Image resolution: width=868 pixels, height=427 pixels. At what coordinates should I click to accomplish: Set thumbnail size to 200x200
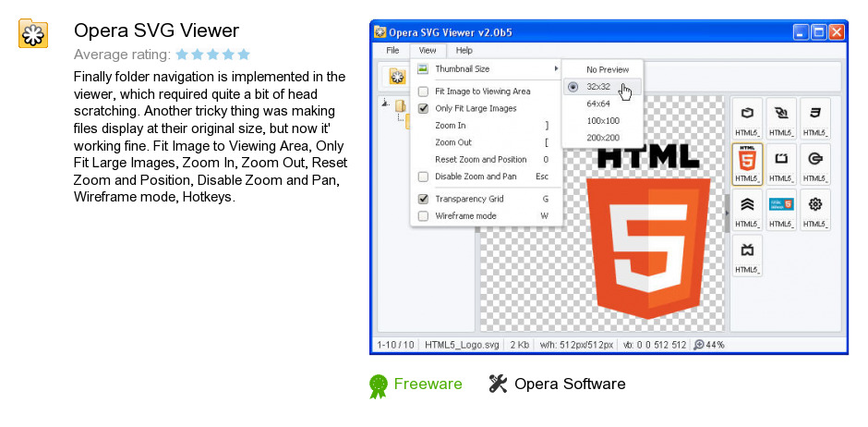pos(602,138)
